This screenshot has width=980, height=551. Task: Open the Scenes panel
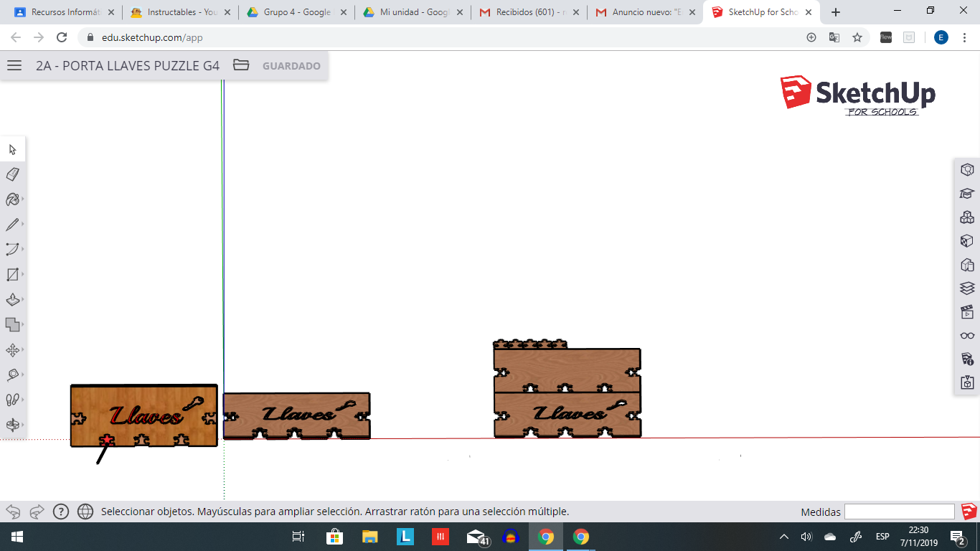(x=967, y=312)
